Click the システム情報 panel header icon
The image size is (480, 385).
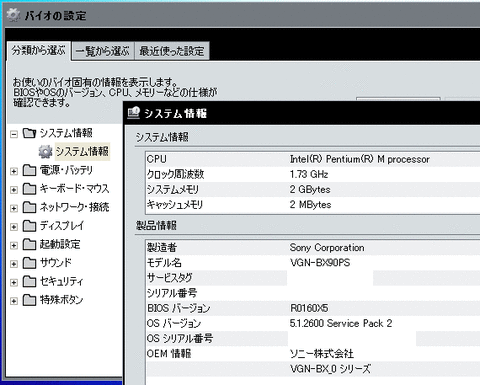[134, 113]
